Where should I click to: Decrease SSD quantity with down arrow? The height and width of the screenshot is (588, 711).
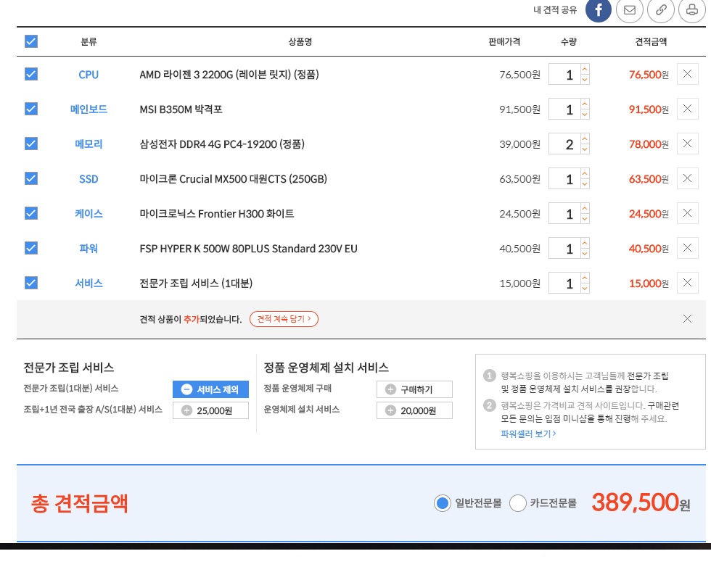(x=585, y=184)
